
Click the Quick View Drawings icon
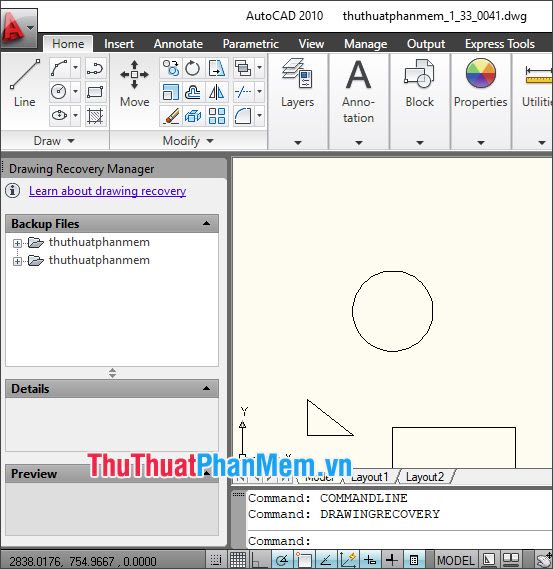click(510, 560)
